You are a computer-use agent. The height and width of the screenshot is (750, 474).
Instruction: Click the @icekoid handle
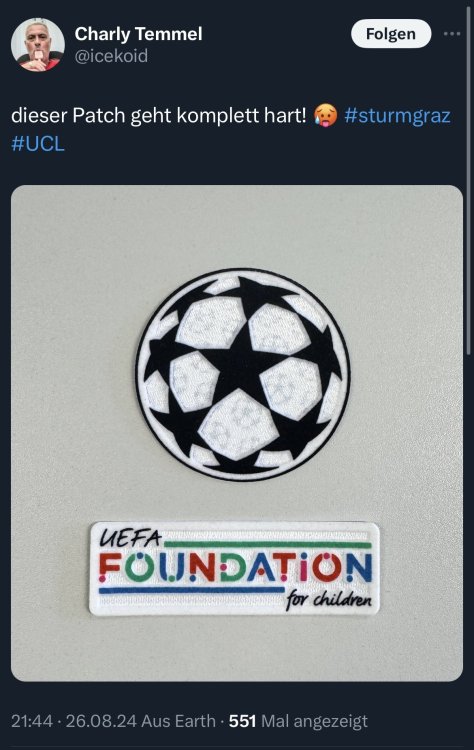111,56
